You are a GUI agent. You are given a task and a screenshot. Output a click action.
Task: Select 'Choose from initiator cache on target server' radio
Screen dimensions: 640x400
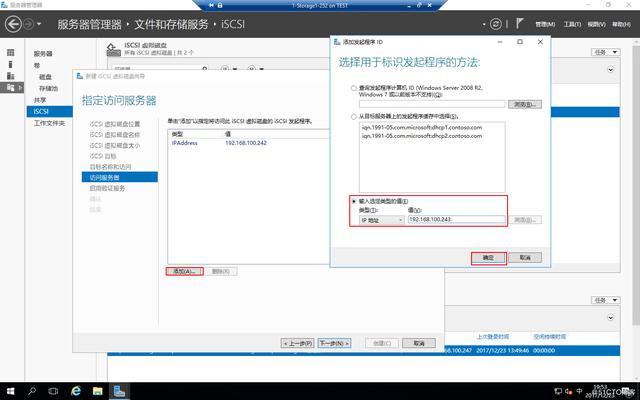[354, 117]
